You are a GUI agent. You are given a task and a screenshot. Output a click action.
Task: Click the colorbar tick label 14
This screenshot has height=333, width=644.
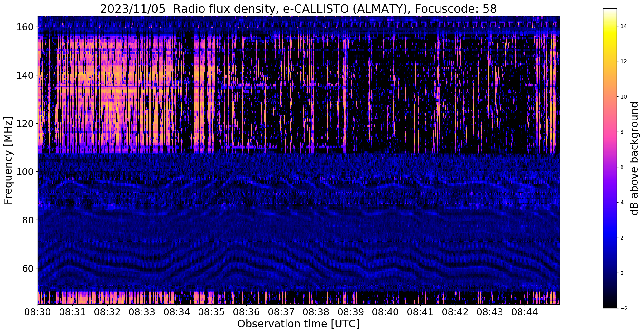tap(624, 26)
